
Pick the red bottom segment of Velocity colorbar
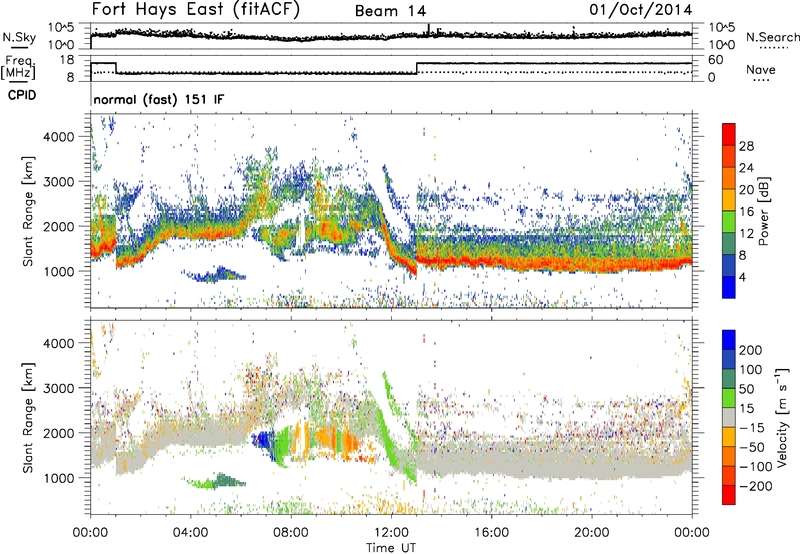[x=729, y=495]
